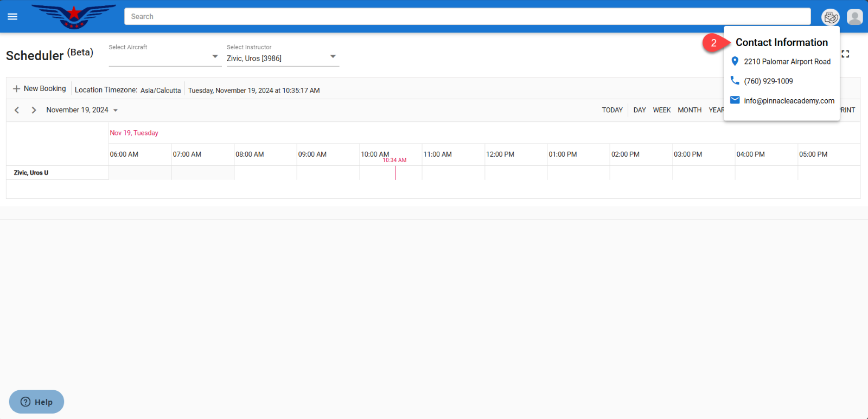Click the New Booking button

coord(40,89)
